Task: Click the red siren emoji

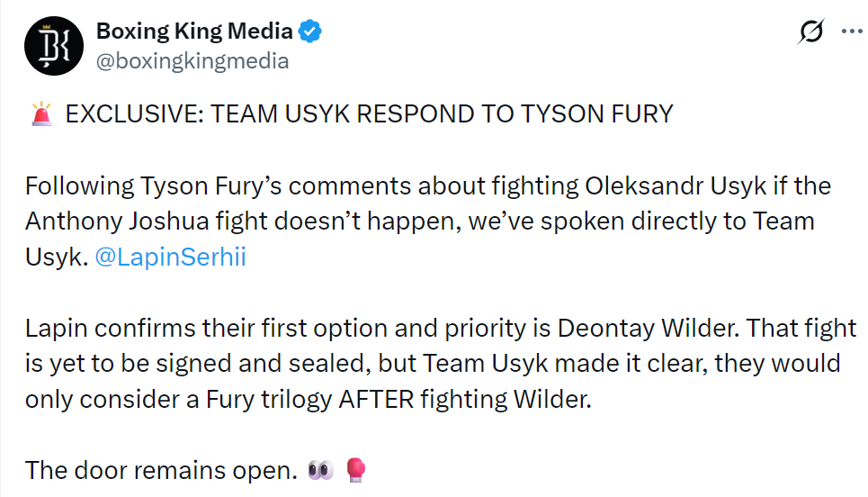Action: 41,114
